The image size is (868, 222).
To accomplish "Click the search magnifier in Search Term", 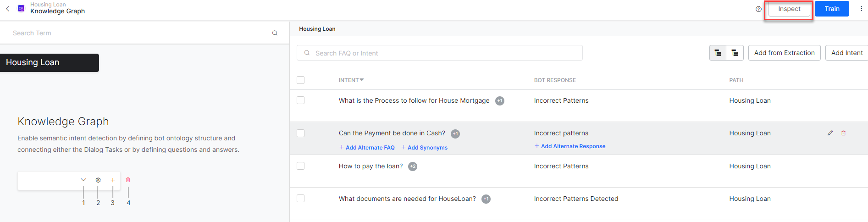I will 275,33.
